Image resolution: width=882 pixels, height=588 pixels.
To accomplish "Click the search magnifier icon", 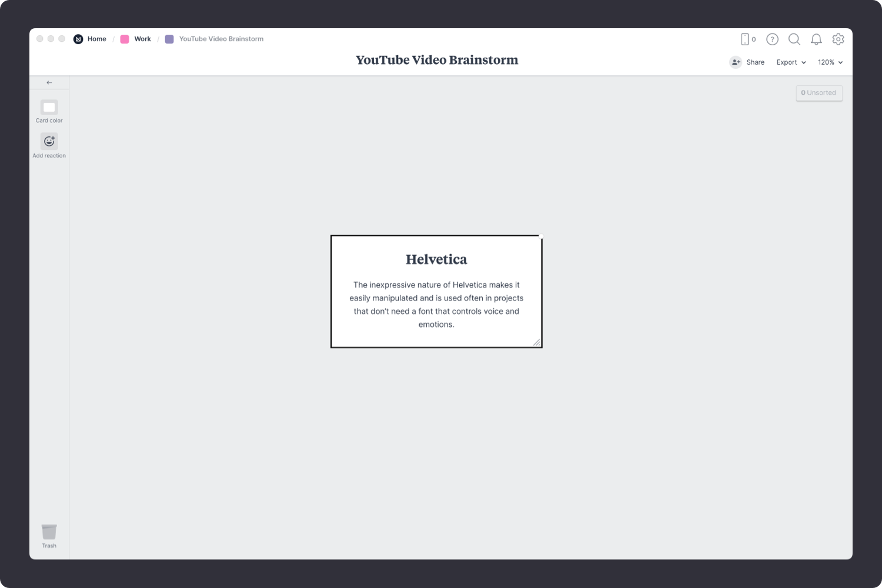I will 794,39.
